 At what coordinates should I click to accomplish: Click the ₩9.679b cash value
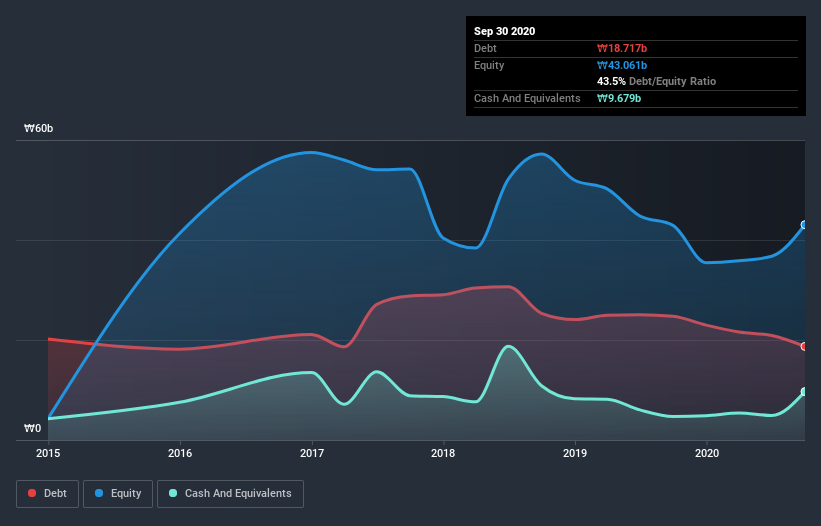[619, 98]
